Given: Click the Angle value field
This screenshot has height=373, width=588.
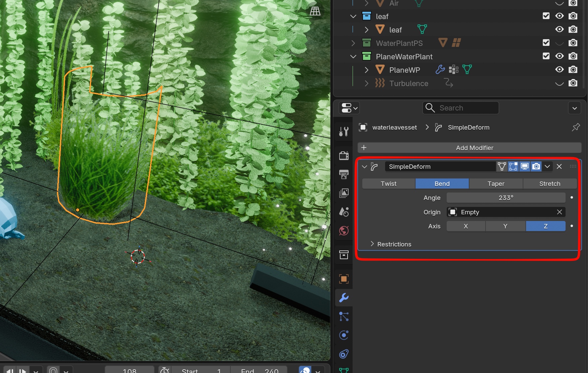Looking at the screenshot, I should point(506,198).
